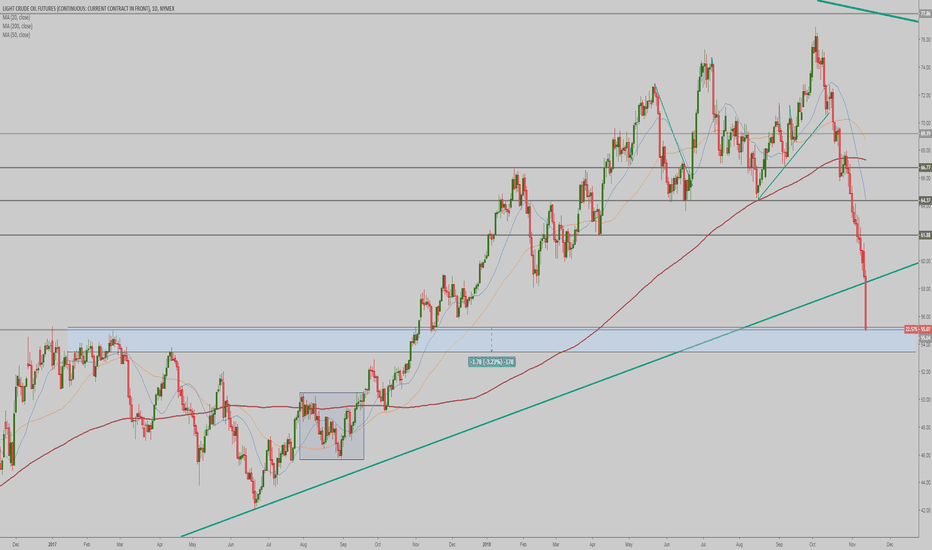Click the MA (50, close) indicator legend
This screenshot has width=932, height=550.
coord(16,35)
